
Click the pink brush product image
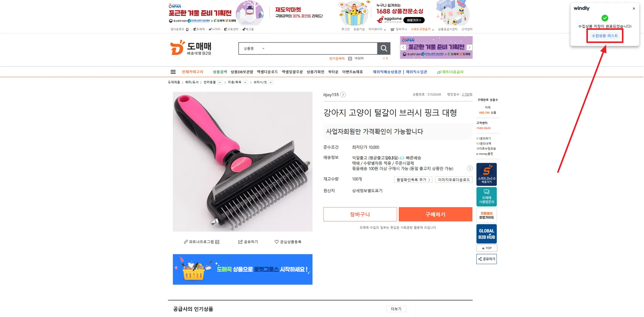(242, 161)
